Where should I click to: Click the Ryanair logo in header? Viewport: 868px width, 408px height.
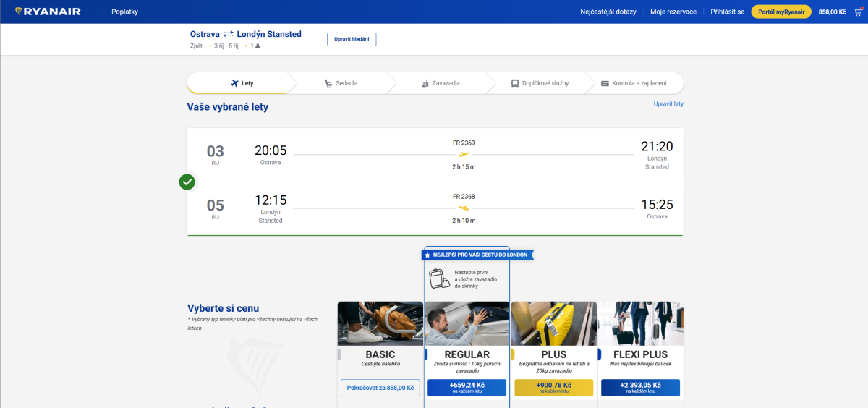coord(48,12)
